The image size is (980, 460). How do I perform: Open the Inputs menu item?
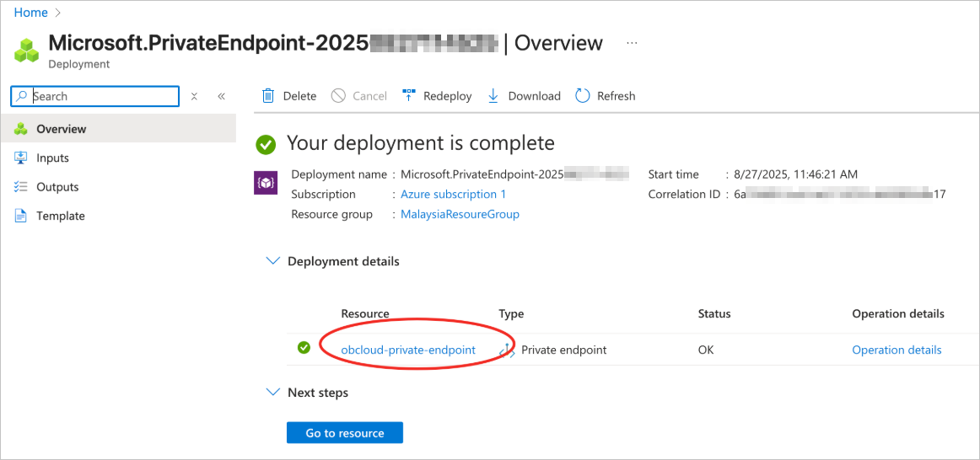pyautogui.click(x=52, y=158)
